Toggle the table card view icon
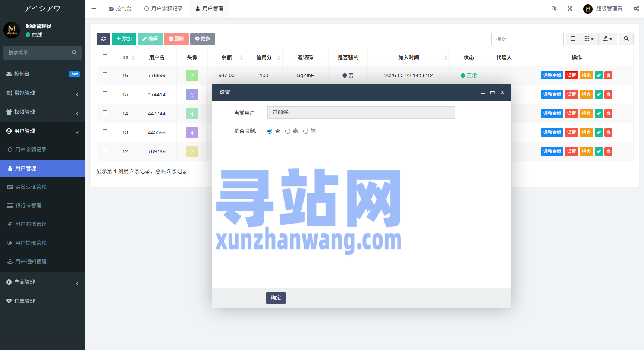Viewport: 644px width, 350px height. pos(573,39)
